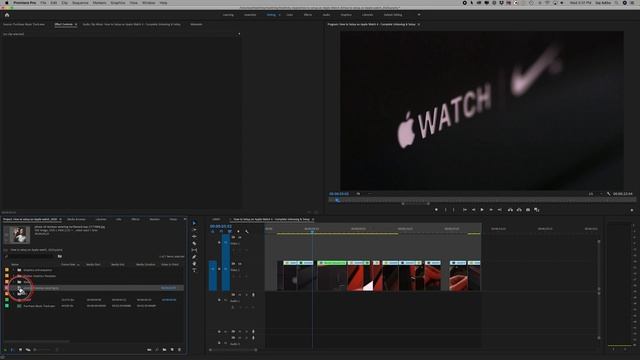Open the Program monitor button editor
This screenshot has width=640, height=360.
pos(632,210)
